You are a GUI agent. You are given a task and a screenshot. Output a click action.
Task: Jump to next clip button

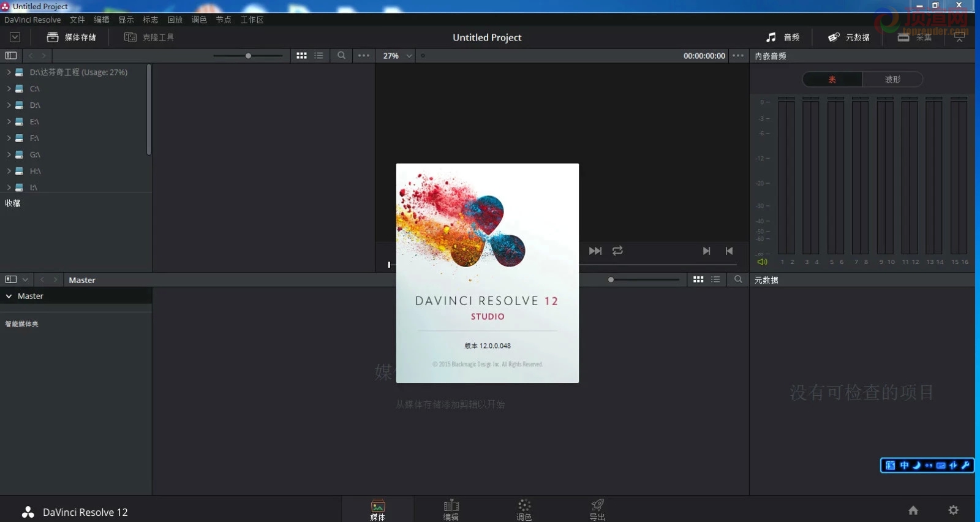[706, 251]
